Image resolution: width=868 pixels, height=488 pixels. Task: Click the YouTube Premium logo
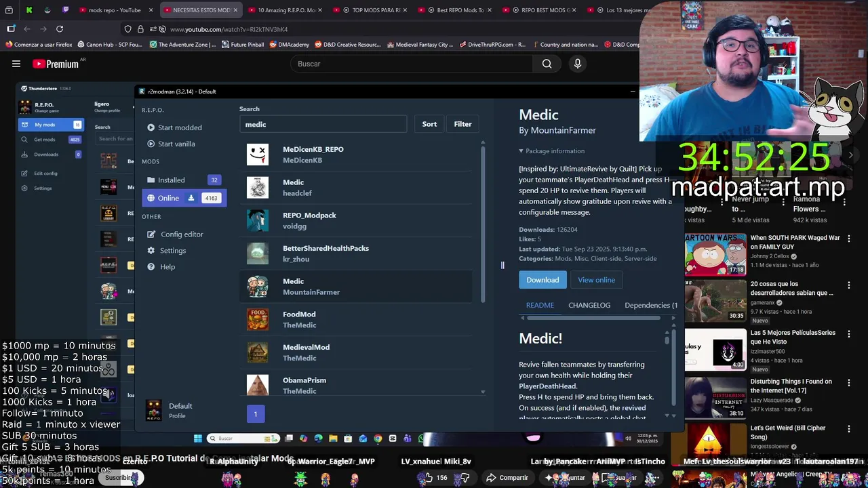[56, 64]
